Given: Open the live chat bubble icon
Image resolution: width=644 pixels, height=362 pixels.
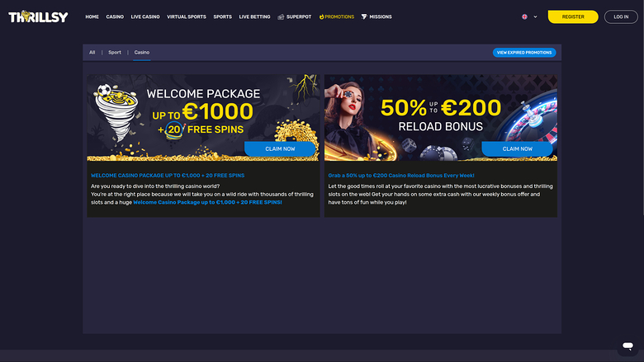Looking at the screenshot, I should (627, 346).
